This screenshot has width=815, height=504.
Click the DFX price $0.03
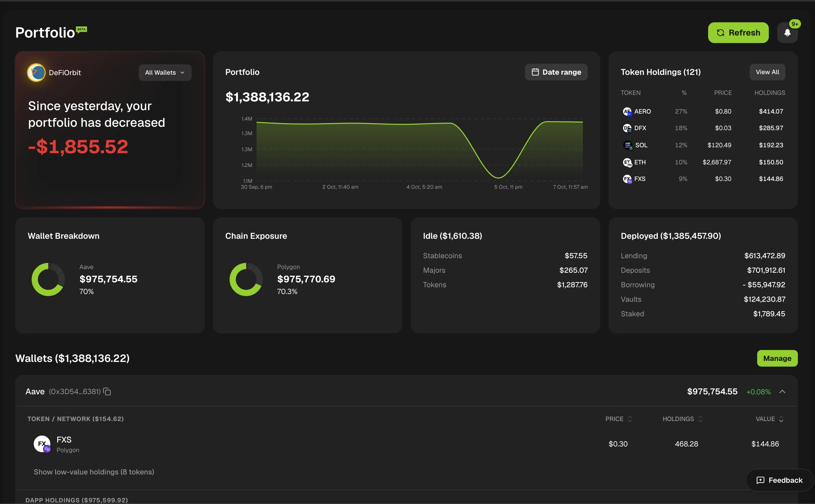(x=723, y=128)
